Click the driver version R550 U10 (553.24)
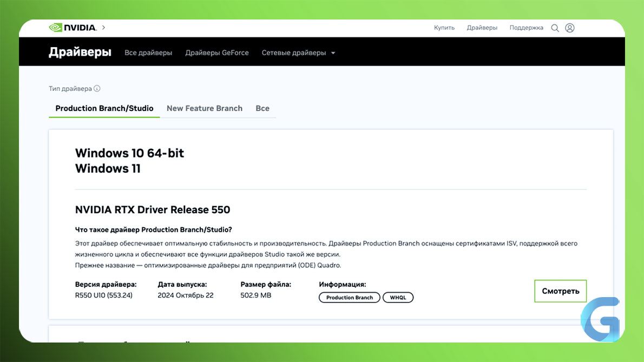 (x=103, y=295)
